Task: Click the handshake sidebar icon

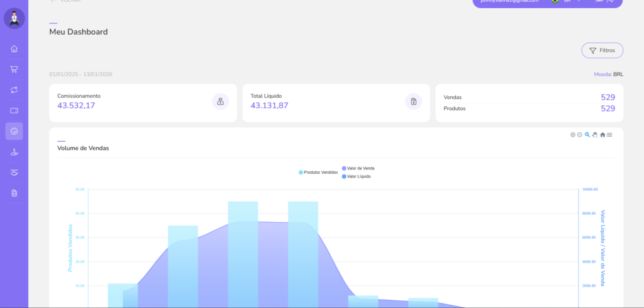Action: pyautogui.click(x=14, y=172)
